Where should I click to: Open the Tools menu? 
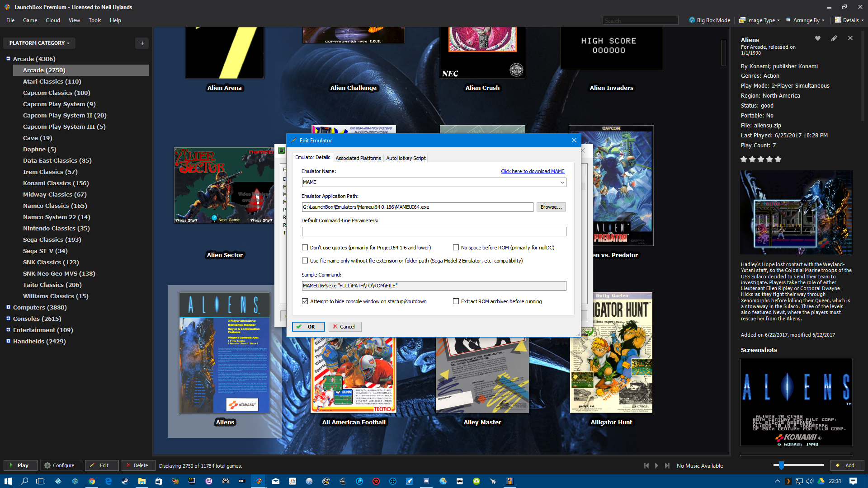[x=95, y=20]
